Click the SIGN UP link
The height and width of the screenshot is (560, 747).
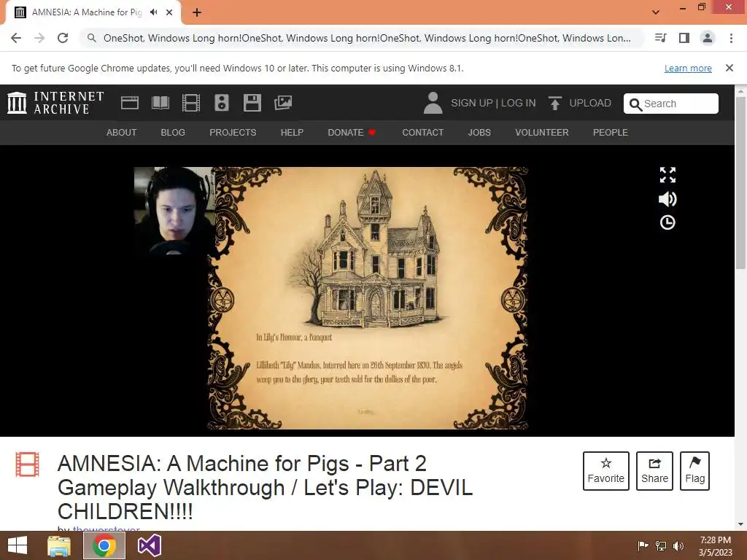(472, 103)
